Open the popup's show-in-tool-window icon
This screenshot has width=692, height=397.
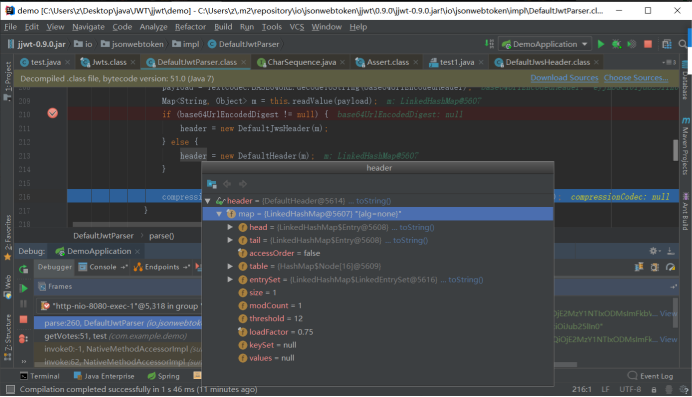click(212, 184)
